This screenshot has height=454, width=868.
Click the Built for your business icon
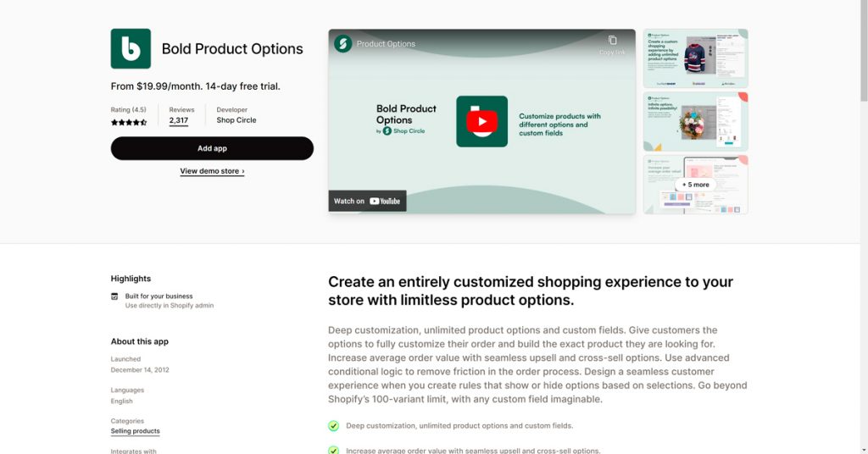(114, 296)
